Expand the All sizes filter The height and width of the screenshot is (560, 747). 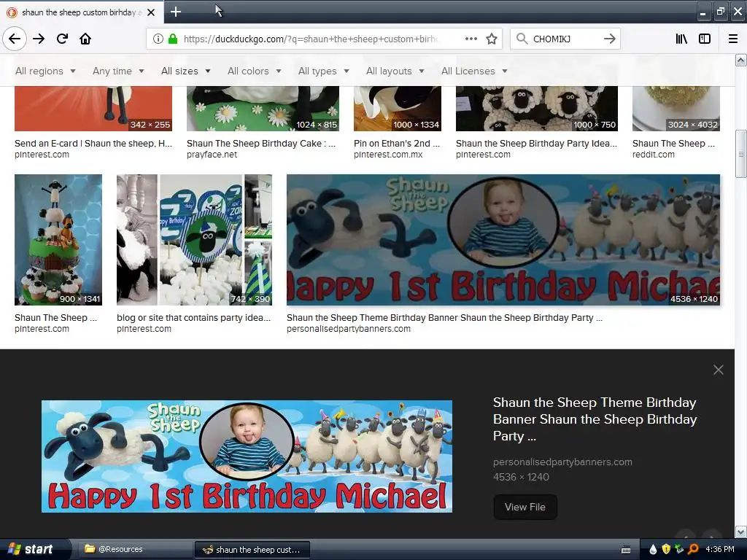coord(186,71)
